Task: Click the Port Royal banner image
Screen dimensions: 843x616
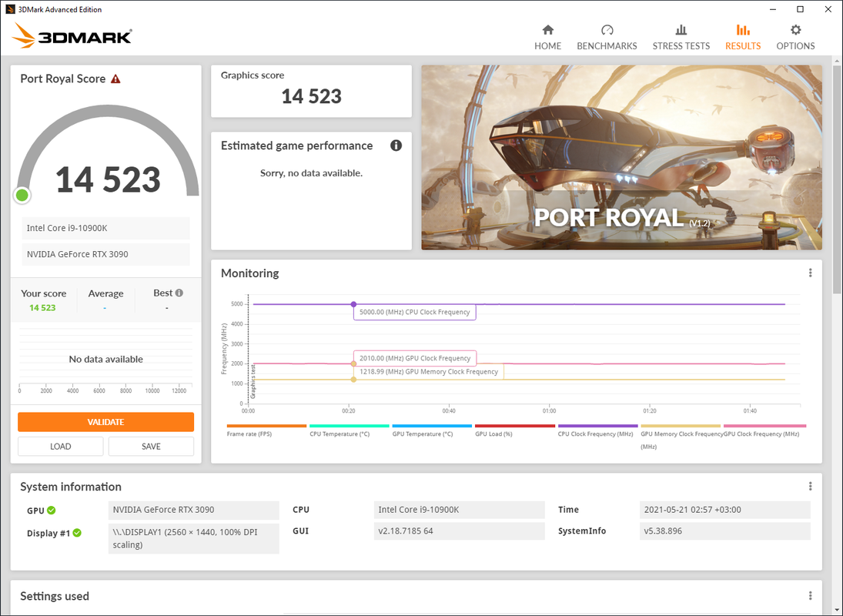Action: [x=621, y=158]
